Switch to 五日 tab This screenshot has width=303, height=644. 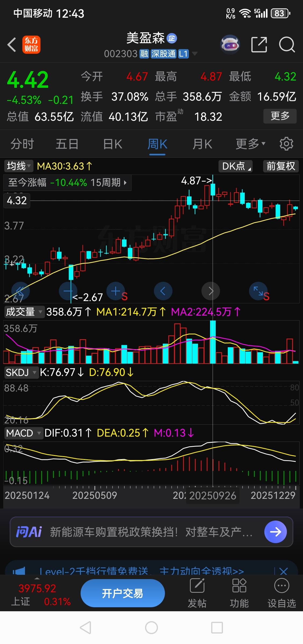pyautogui.click(x=67, y=144)
